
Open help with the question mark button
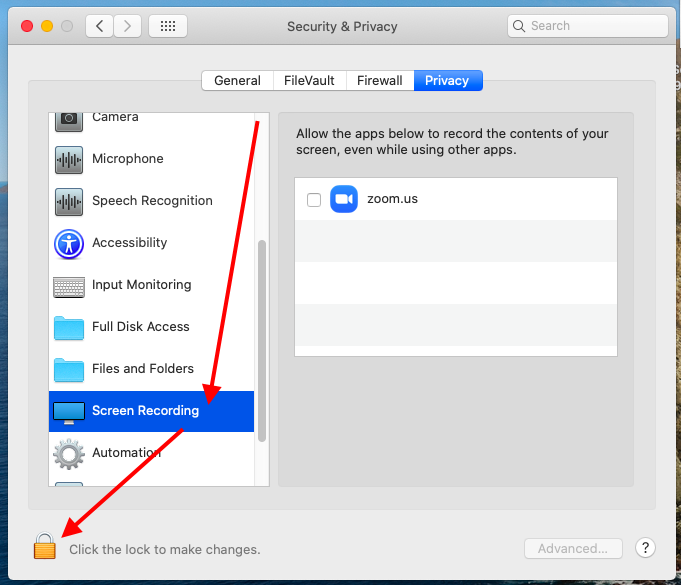pyautogui.click(x=646, y=547)
